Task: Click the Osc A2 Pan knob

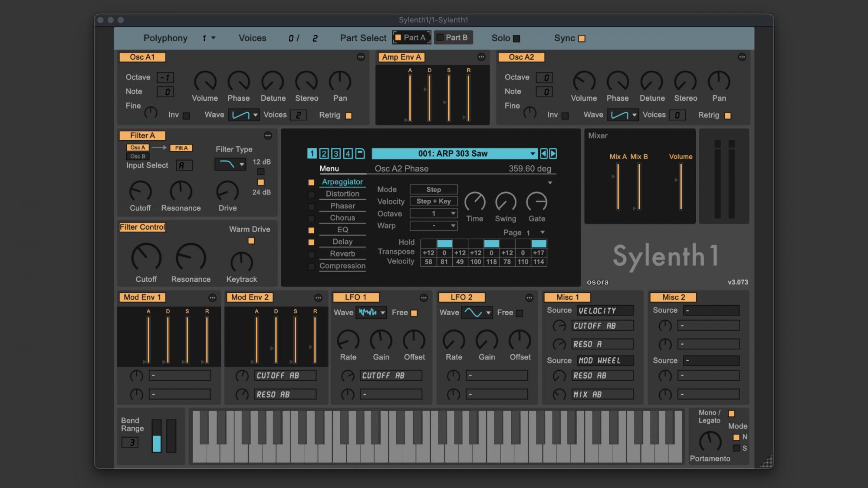Action: (719, 82)
